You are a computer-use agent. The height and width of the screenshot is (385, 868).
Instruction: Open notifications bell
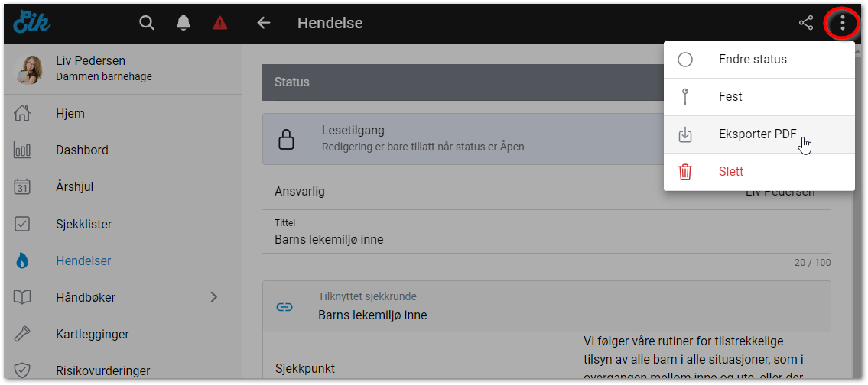click(184, 23)
